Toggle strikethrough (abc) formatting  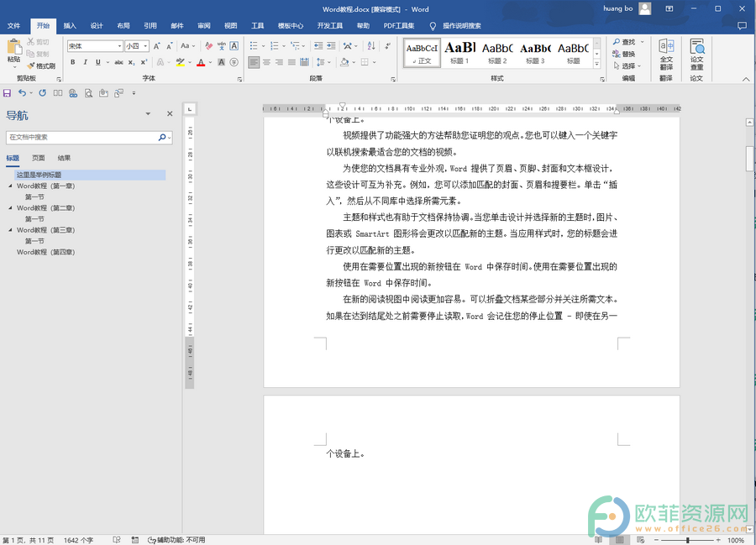click(x=118, y=62)
